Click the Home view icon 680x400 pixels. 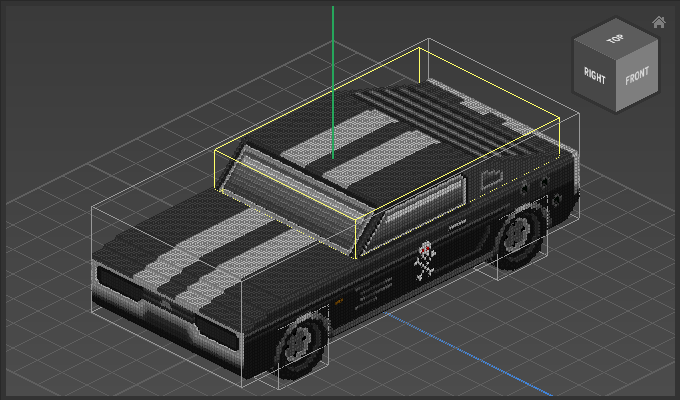tap(658, 22)
